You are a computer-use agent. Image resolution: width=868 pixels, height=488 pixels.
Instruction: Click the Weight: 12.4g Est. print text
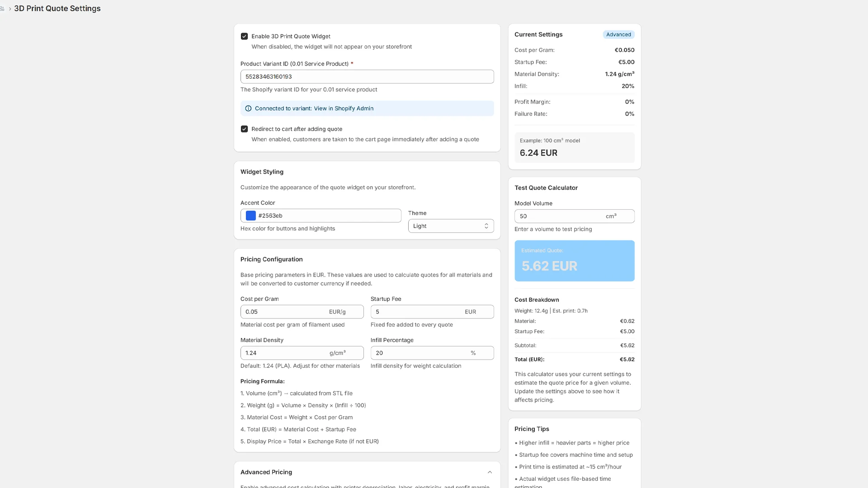tap(551, 311)
